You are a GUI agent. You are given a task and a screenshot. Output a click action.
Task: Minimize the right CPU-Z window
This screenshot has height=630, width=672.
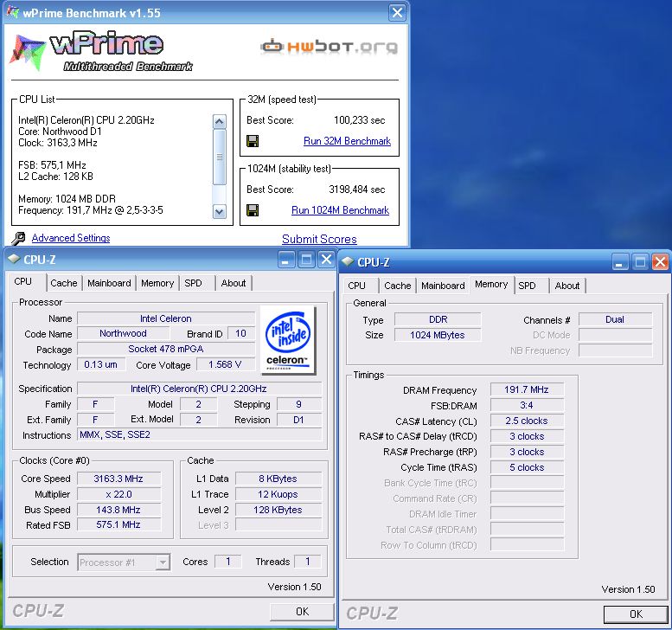click(620, 262)
